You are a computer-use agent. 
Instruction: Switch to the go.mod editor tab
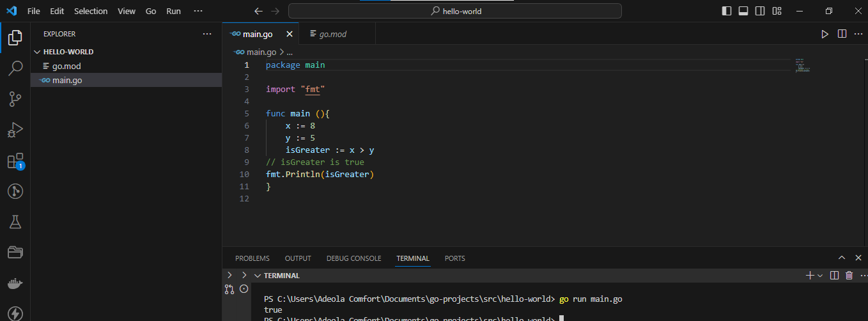332,34
